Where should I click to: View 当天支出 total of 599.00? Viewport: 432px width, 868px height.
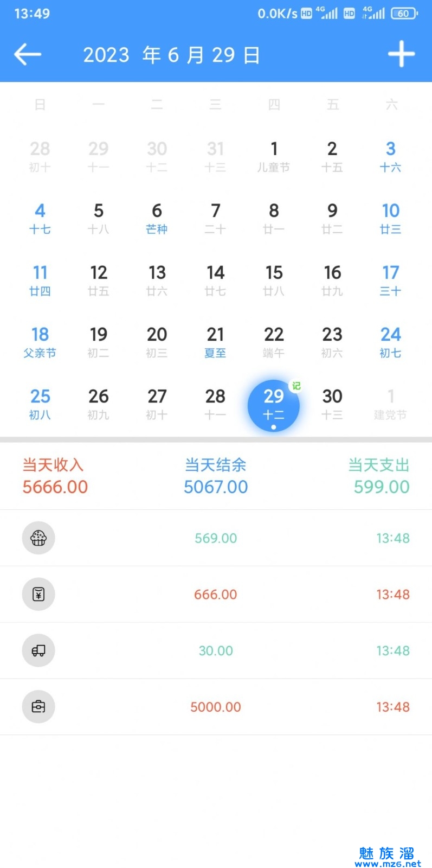[379, 476]
